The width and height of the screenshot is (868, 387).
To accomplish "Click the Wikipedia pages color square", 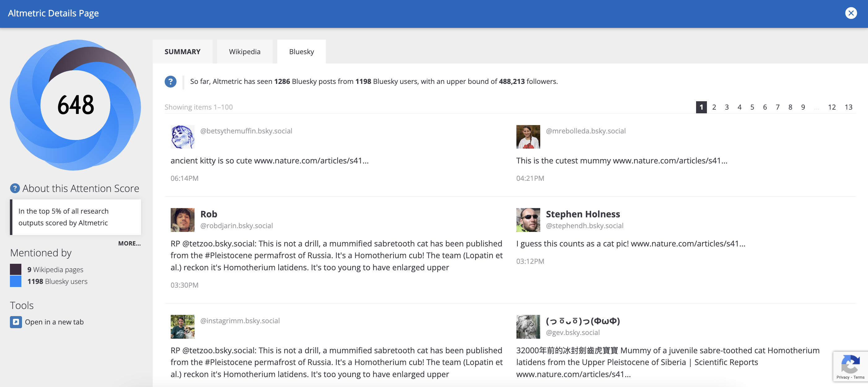I will [15, 269].
